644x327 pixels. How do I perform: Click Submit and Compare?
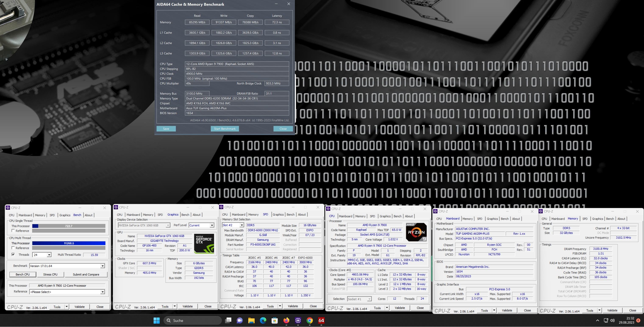pos(86,274)
